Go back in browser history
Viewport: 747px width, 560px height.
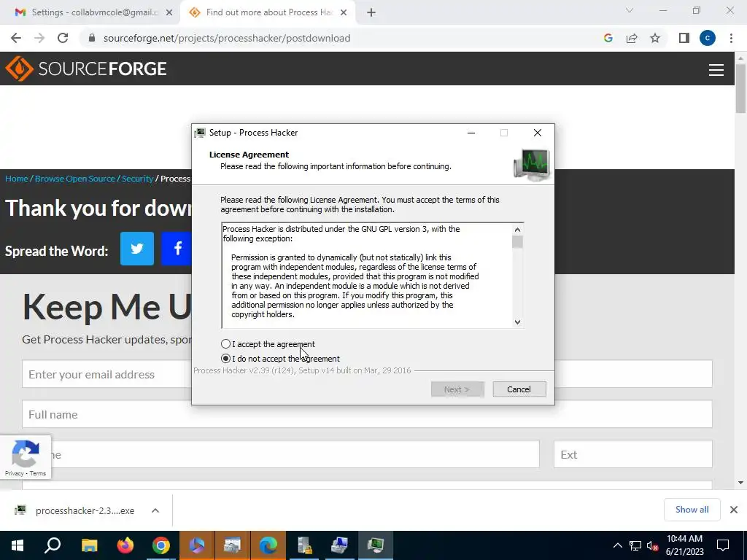click(16, 38)
